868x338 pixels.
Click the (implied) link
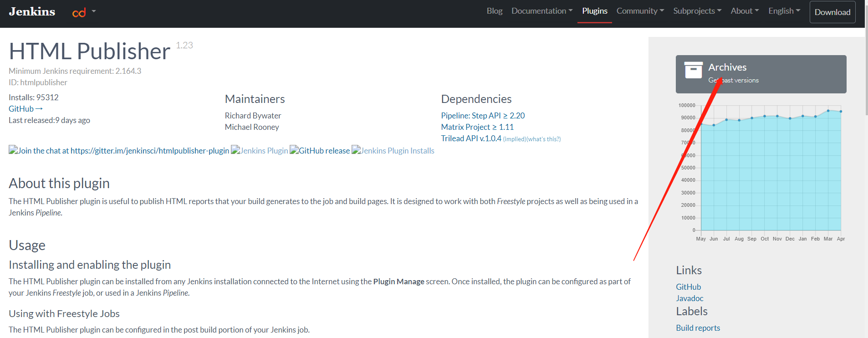[x=514, y=139]
